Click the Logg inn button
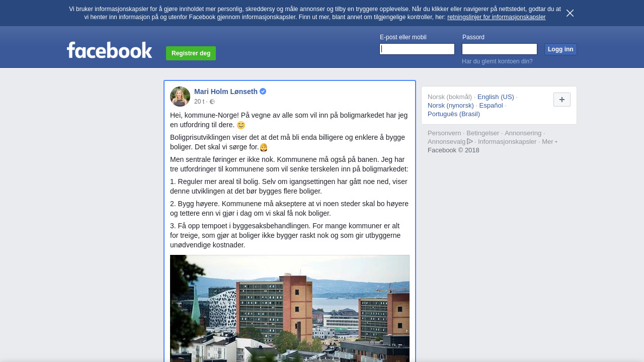This screenshot has width=644, height=362. pos(560,49)
